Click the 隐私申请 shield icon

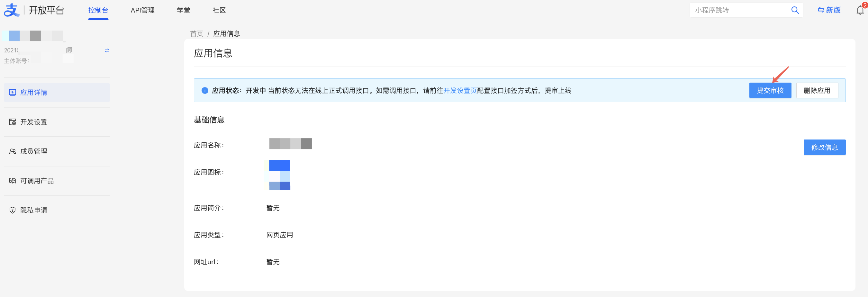click(13, 210)
